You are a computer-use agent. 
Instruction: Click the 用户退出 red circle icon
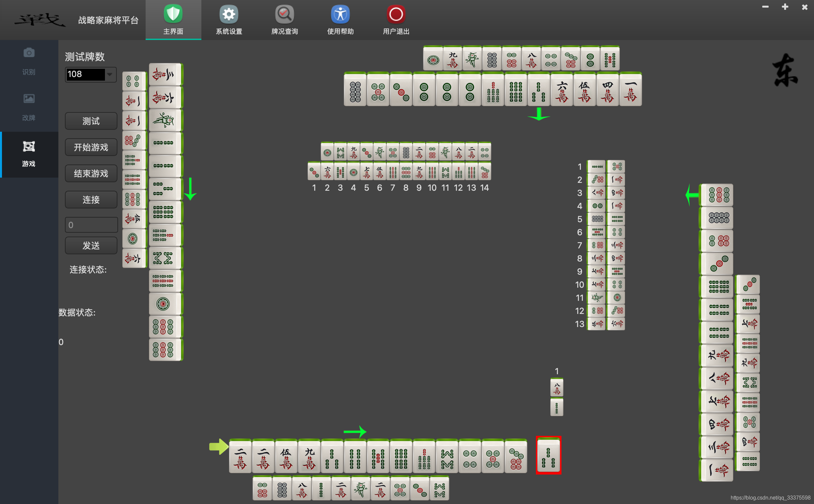click(x=396, y=15)
